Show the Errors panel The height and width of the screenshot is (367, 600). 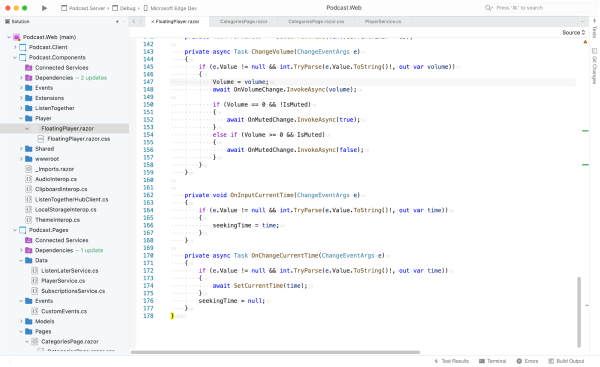click(527, 361)
